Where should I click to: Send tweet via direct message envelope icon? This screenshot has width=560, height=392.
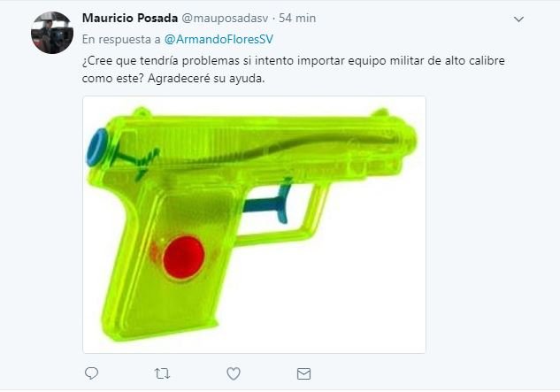303,373
